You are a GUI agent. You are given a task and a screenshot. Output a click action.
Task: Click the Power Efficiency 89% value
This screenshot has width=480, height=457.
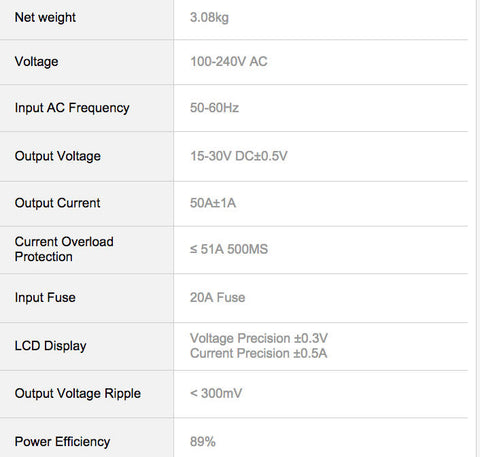[x=203, y=442]
